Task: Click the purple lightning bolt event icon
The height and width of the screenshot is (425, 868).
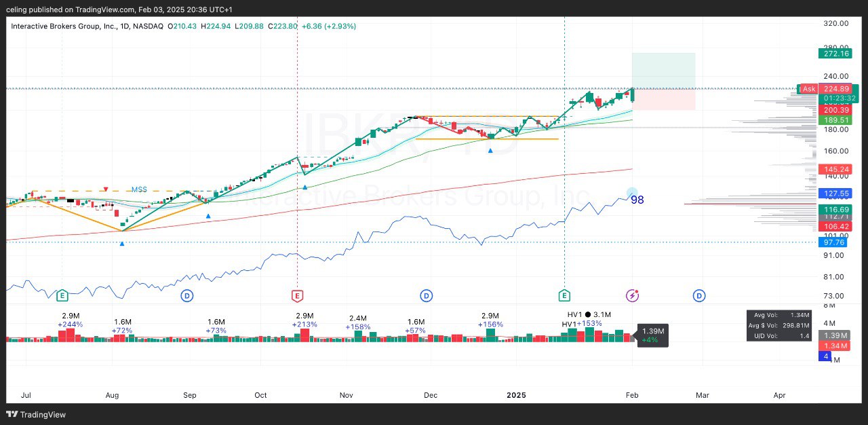Action: coord(632,295)
